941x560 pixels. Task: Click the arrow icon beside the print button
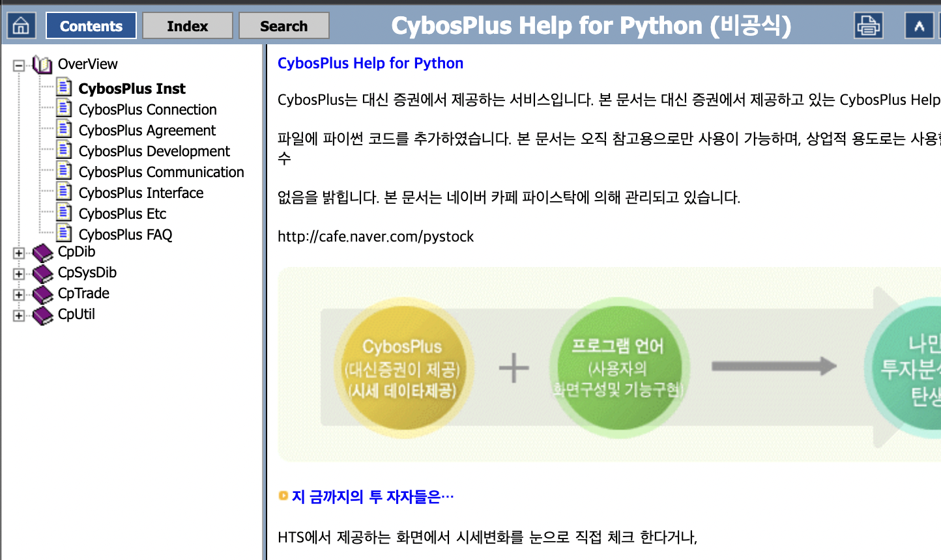point(921,25)
